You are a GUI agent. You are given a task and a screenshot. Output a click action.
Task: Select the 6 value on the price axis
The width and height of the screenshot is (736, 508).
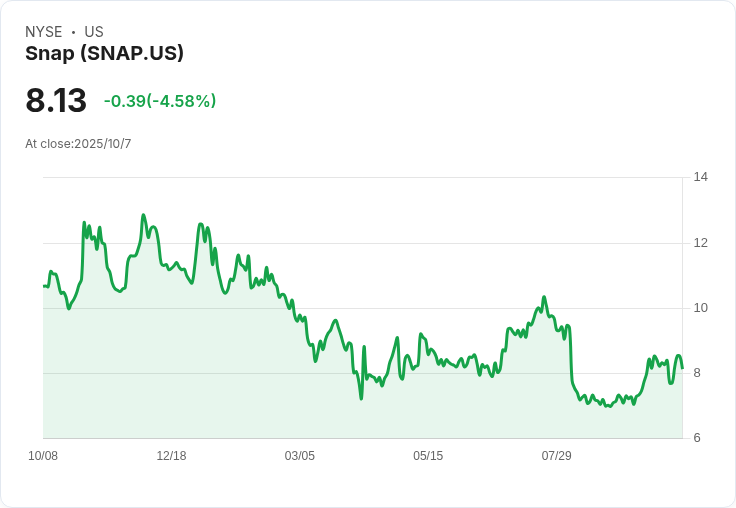(x=697, y=438)
